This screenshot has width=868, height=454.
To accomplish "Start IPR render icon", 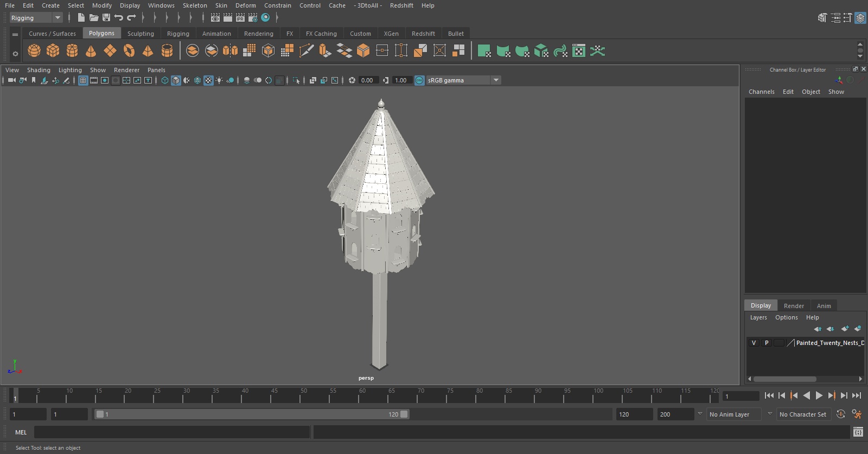I will [x=240, y=18].
